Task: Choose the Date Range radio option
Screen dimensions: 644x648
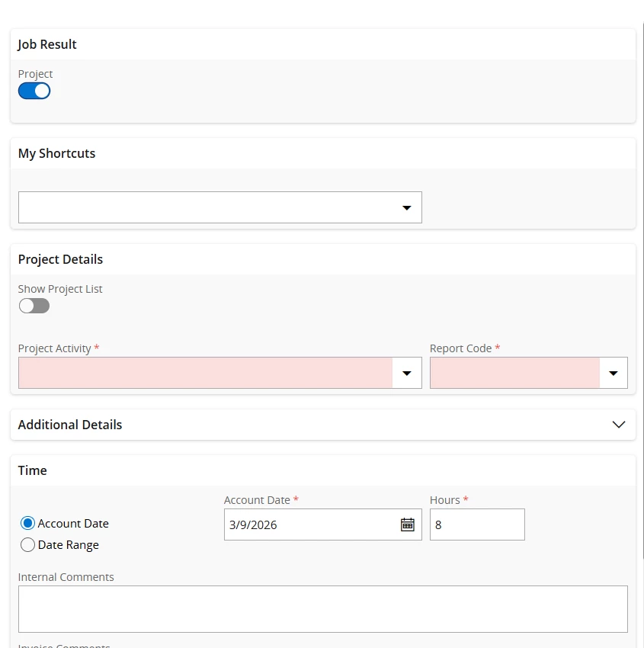Action: tap(28, 545)
